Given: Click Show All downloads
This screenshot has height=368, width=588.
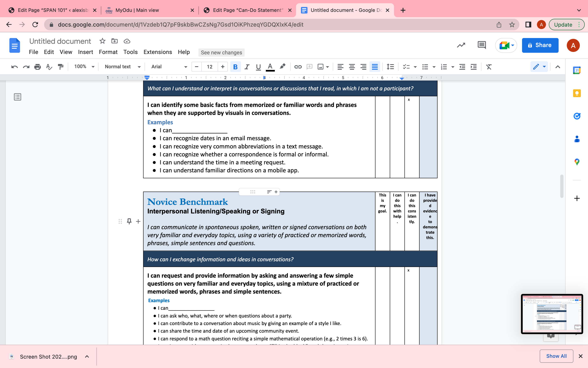Looking at the screenshot, I should pos(556,356).
